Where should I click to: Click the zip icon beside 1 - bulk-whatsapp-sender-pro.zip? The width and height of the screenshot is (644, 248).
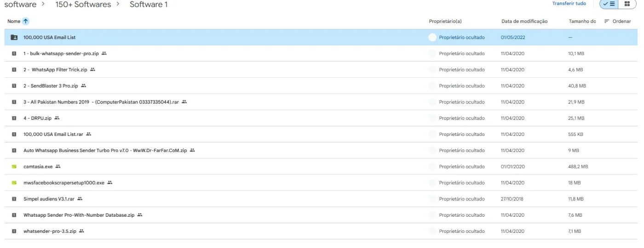click(x=14, y=54)
